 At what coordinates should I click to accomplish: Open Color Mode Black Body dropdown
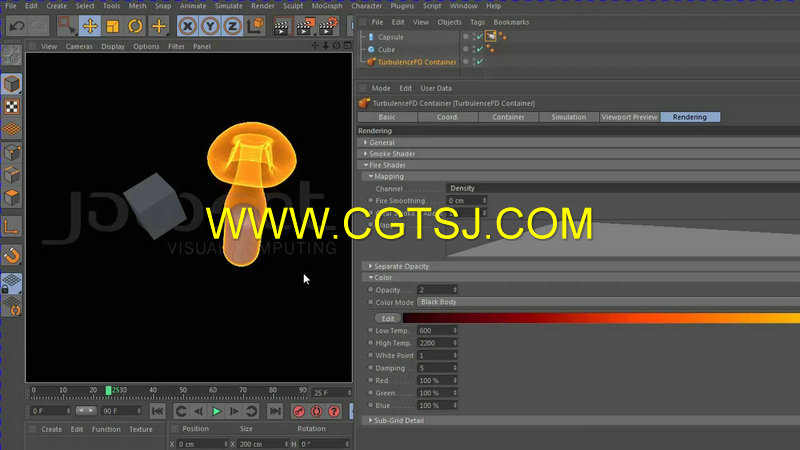[608, 302]
